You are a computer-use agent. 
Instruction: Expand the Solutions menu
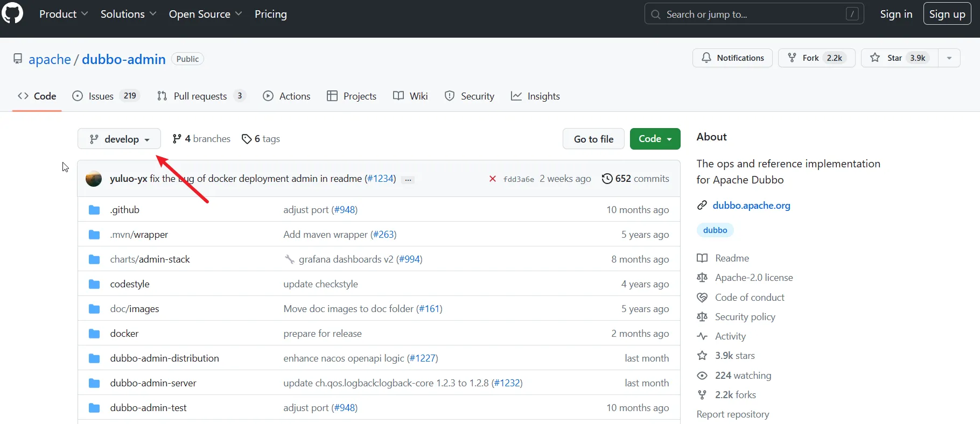click(128, 14)
